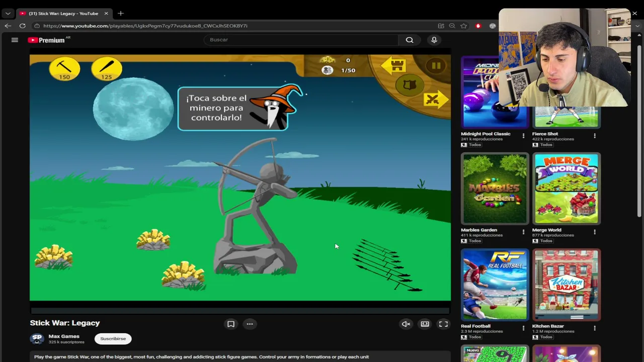
Task: Open the Kitchen Bazar game thumbnail
Action: tap(566, 285)
